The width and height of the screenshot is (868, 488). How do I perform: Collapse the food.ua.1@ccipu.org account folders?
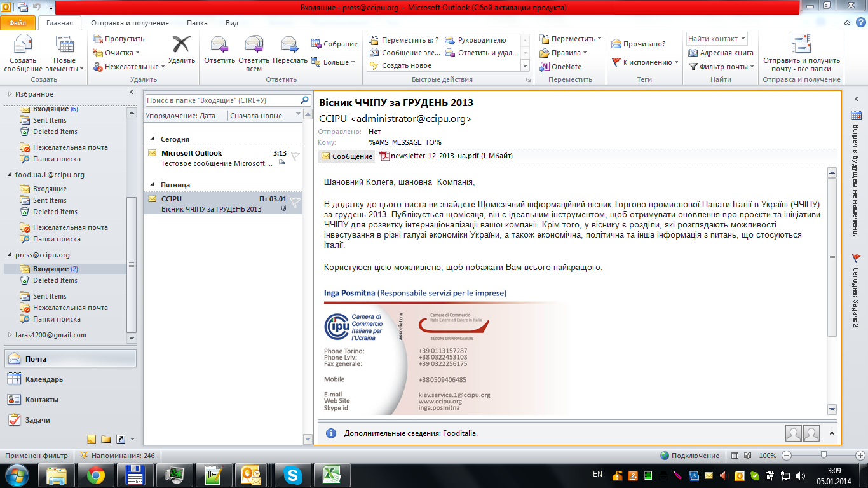tap(10, 175)
